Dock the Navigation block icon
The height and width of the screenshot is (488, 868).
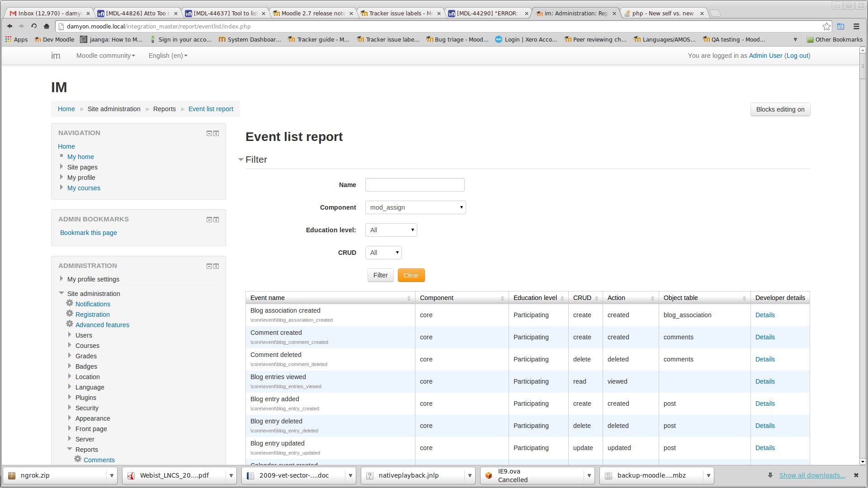[216, 133]
